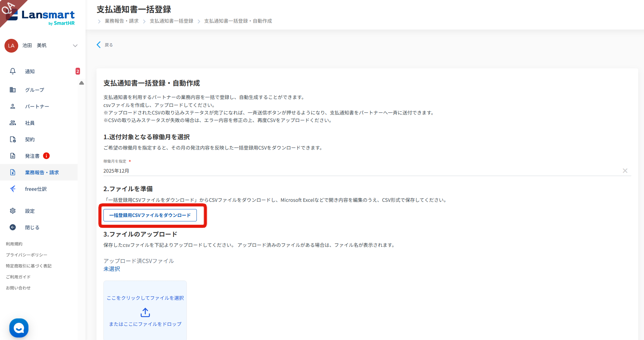Click ここをクリックしてファイルを選択 text

(x=145, y=298)
